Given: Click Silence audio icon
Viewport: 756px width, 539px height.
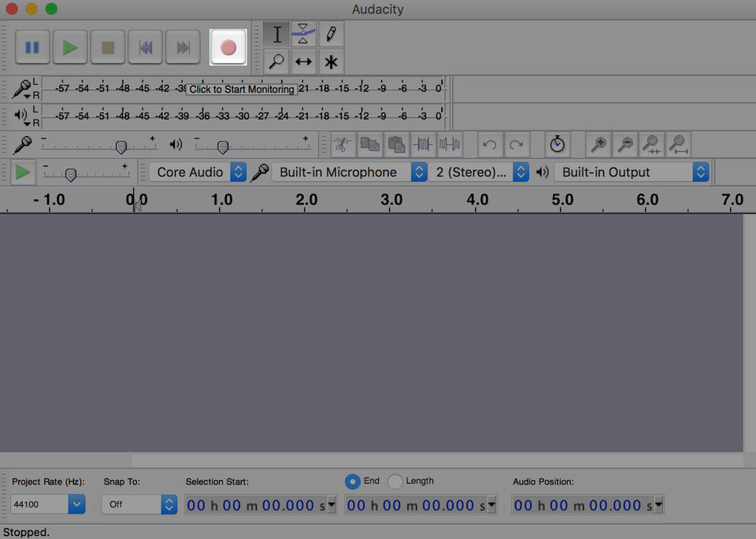Looking at the screenshot, I should (450, 145).
